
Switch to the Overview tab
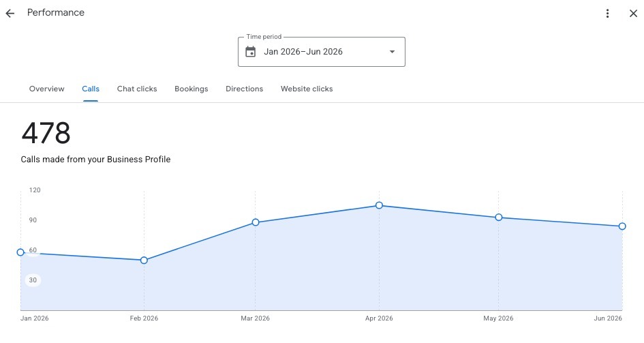pos(47,89)
